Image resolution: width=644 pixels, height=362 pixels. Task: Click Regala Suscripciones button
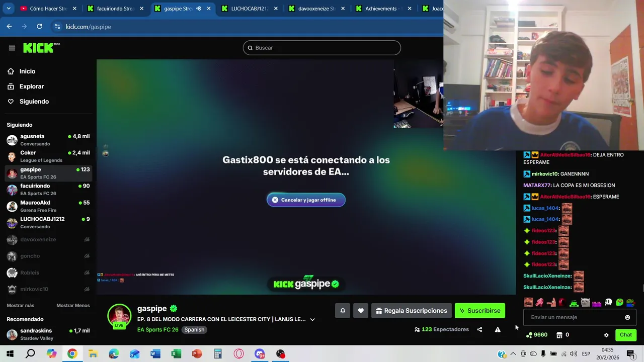click(411, 311)
